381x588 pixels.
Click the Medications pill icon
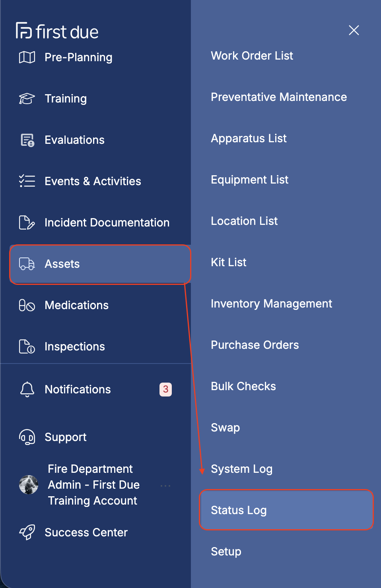coord(27,305)
